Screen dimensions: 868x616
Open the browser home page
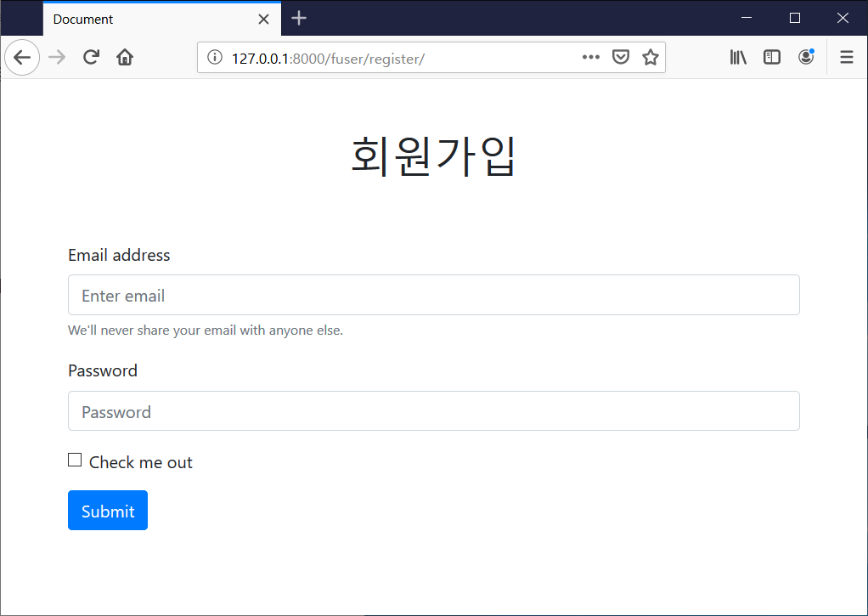click(x=125, y=57)
